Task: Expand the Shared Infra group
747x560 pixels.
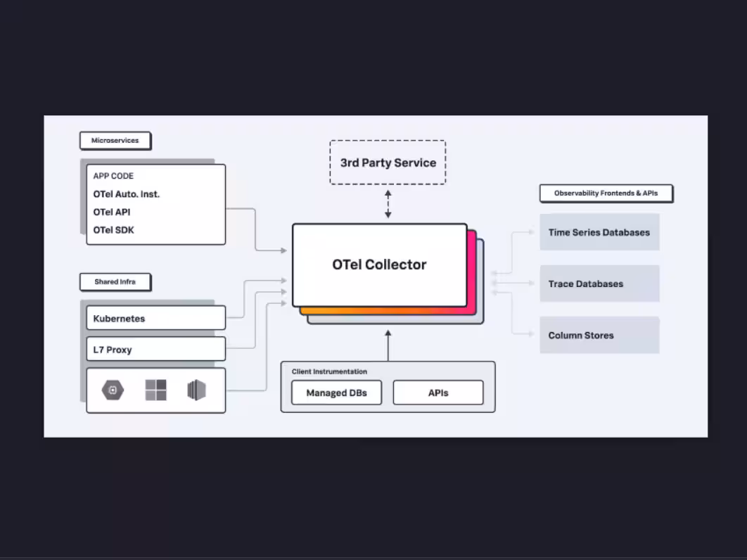Action: [115, 281]
